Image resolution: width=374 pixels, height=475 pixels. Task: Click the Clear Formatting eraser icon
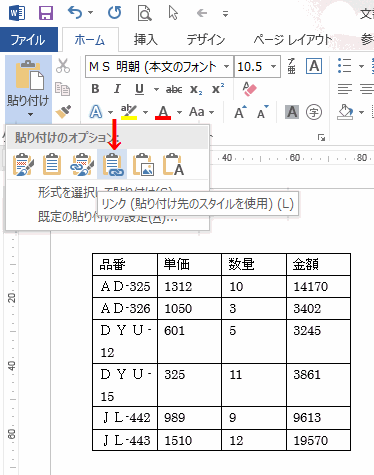[x=250, y=89]
